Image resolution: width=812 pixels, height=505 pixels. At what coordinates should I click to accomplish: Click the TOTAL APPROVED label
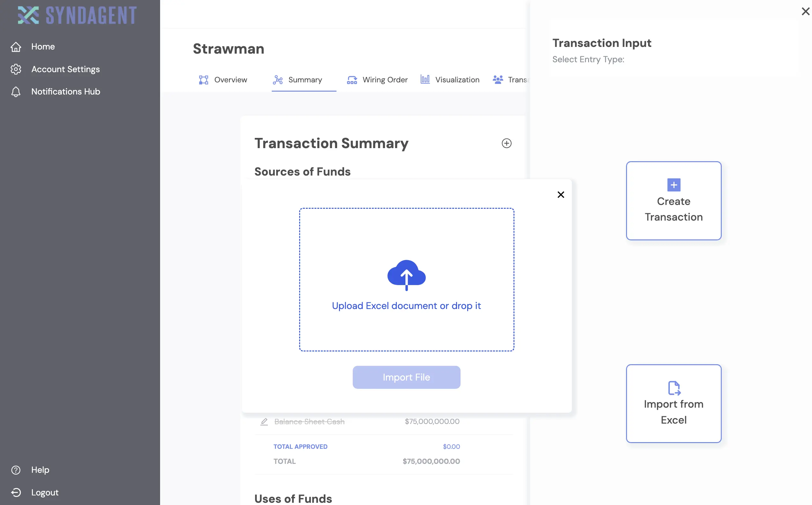tap(300, 447)
